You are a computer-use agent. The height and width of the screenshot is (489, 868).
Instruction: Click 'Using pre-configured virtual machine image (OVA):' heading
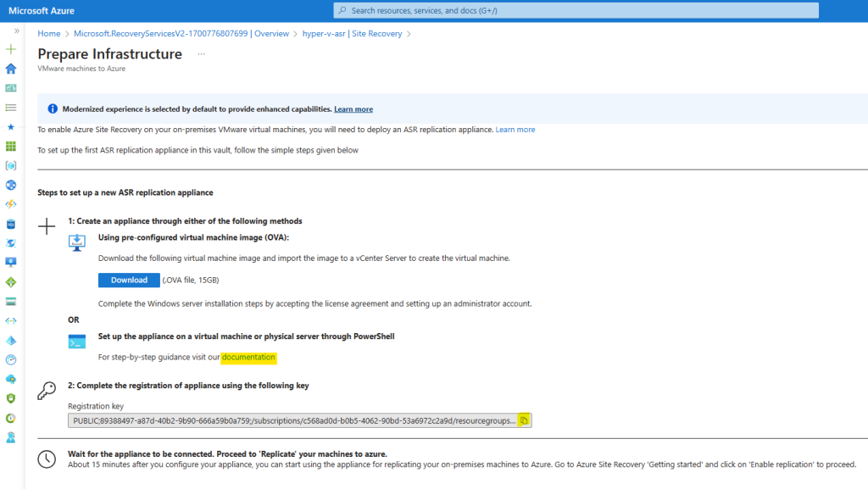(x=194, y=237)
